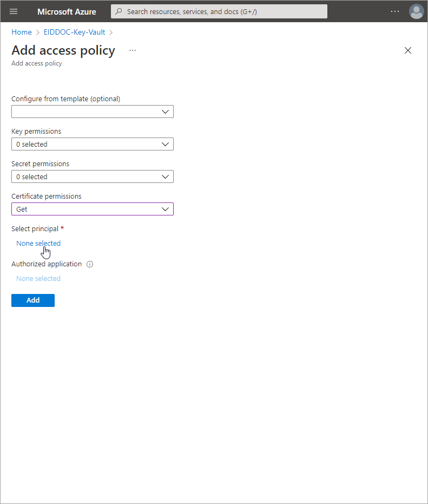Click None selected under Authorized application
Screen dimensions: 428x504
(x=38, y=278)
